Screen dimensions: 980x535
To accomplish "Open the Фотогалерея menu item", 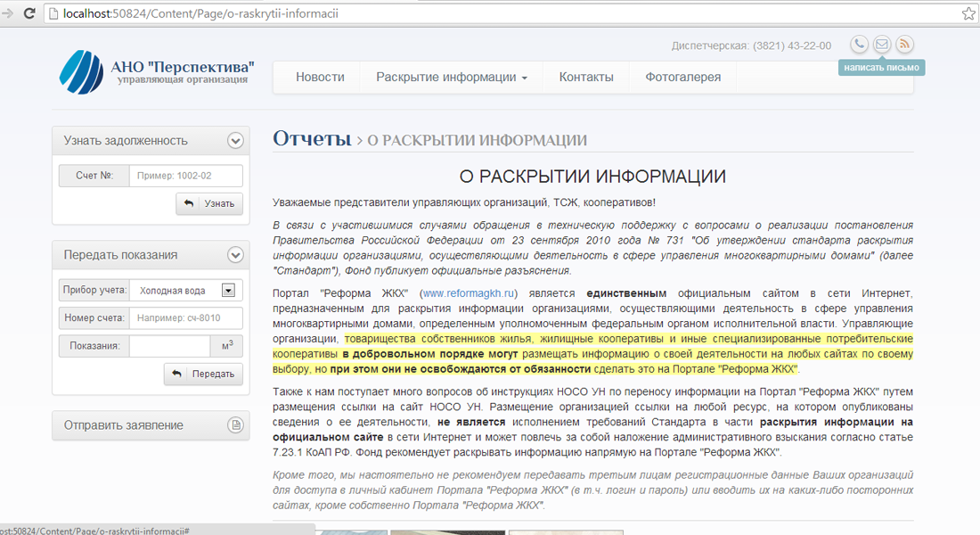I will point(683,78).
